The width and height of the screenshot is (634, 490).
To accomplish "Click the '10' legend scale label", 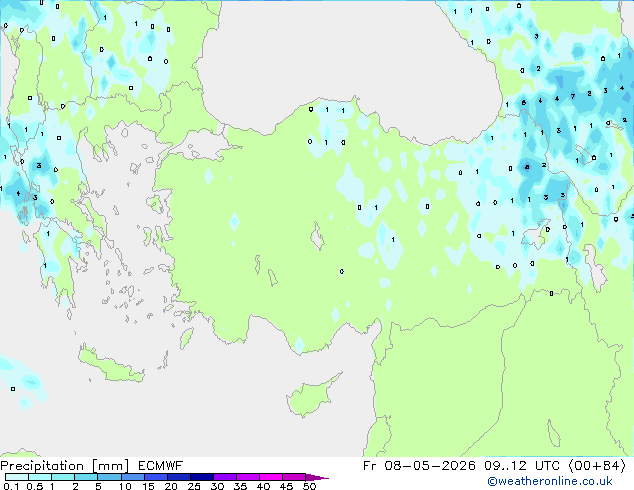I will pos(125,486).
